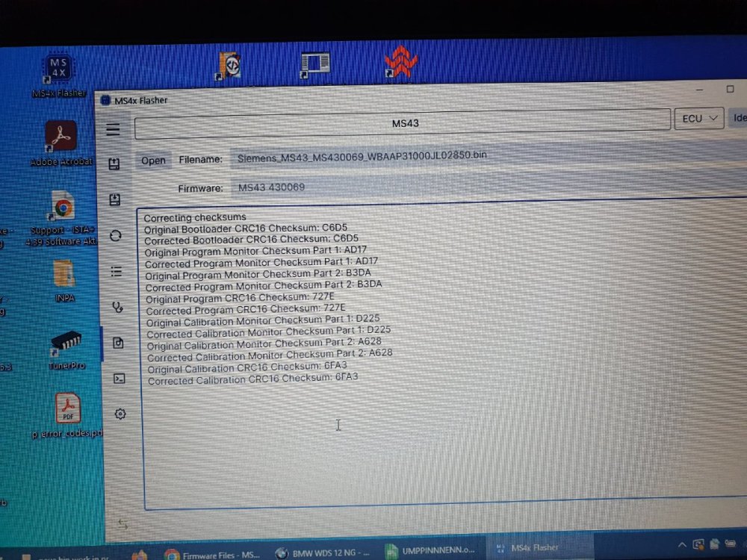Open the red chevron logo desktop shortcut

[400, 61]
